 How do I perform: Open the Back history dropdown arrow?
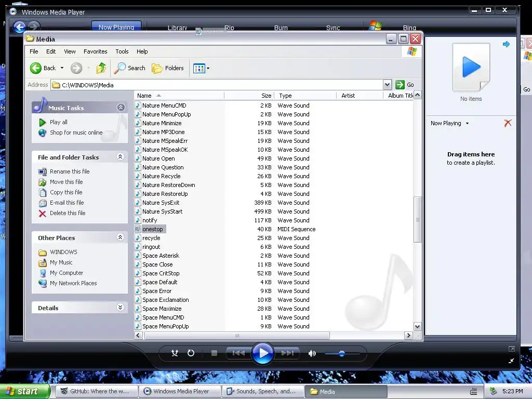pyautogui.click(x=62, y=68)
